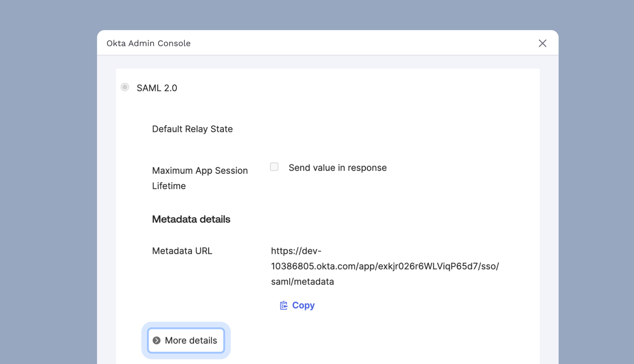The height and width of the screenshot is (364, 634).
Task: Check the box next to Send value in response
Action: 274,167
